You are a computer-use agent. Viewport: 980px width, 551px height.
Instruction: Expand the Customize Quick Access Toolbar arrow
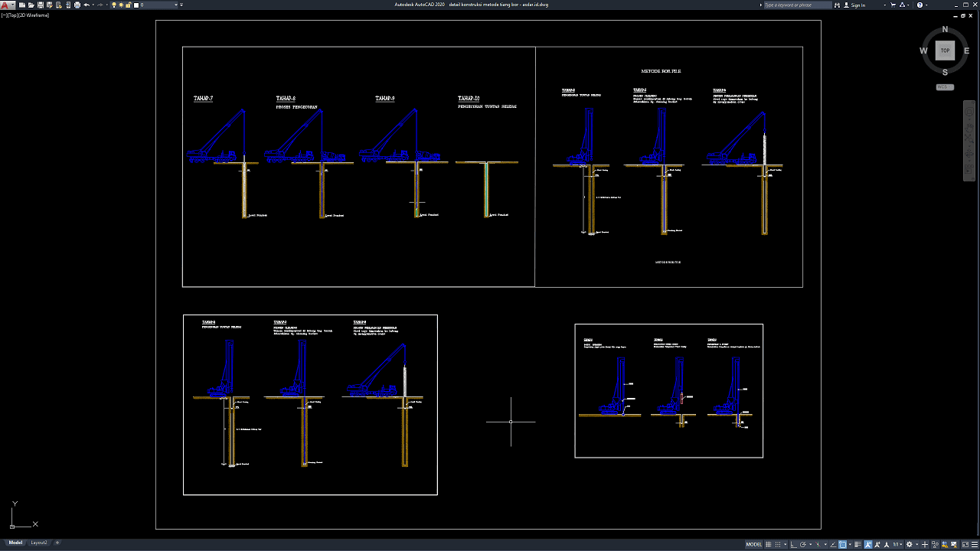click(x=181, y=5)
